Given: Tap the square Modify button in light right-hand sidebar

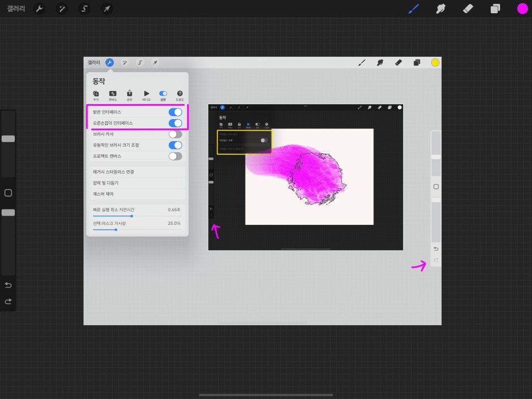Looking at the screenshot, I should coord(436,186).
